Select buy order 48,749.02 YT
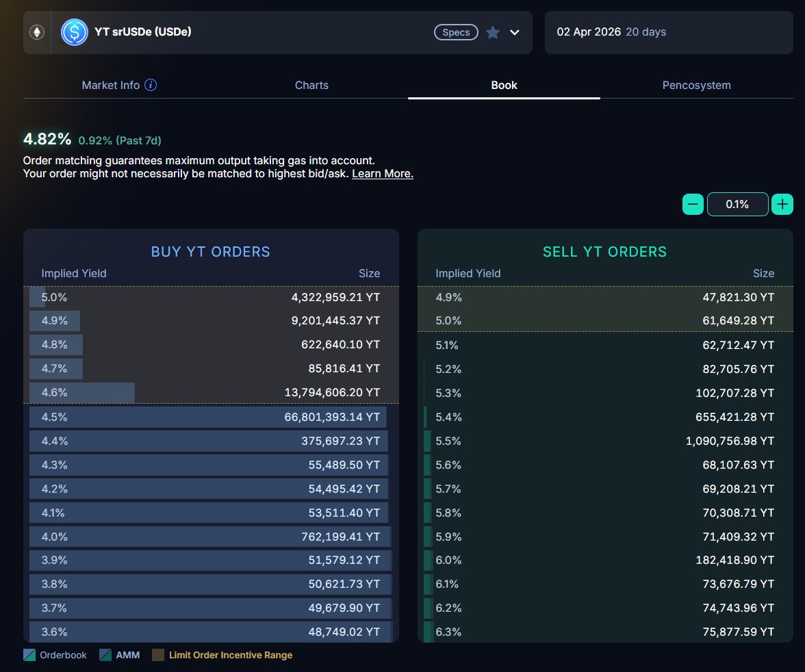This screenshot has height=672, width=805. click(x=211, y=632)
